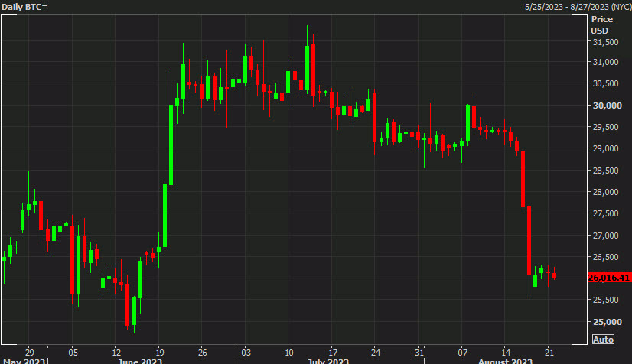Click the date label 03 on time axis
Viewport: 632px width, 364px height.
(x=246, y=353)
